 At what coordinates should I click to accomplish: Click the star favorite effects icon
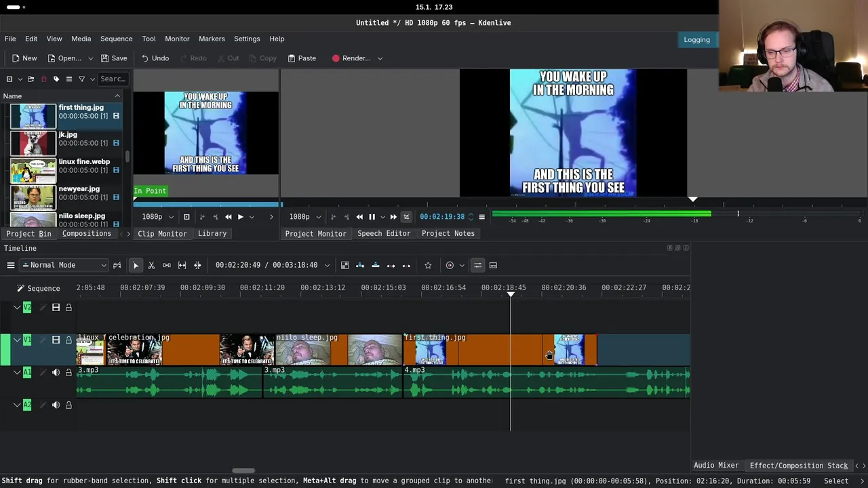(428, 265)
